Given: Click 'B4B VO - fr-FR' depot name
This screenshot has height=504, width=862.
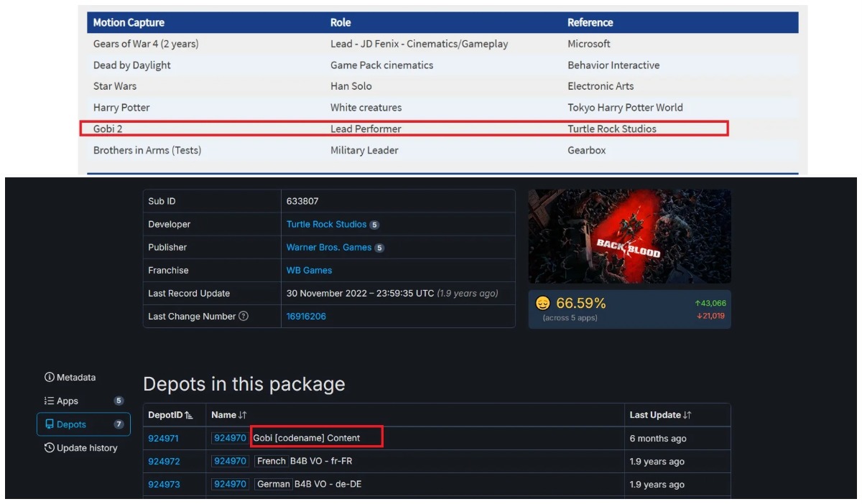Looking at the screenshot, I should 321,462.
